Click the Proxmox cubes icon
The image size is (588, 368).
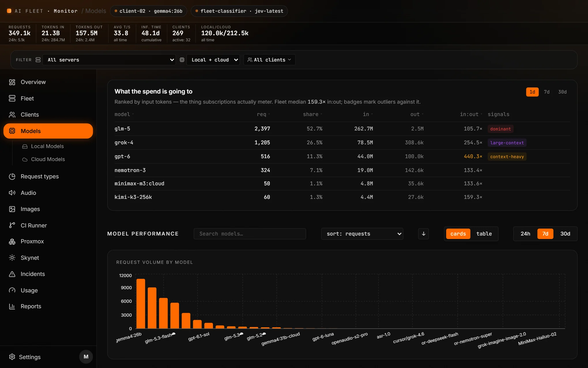click(x=12, y=242)
